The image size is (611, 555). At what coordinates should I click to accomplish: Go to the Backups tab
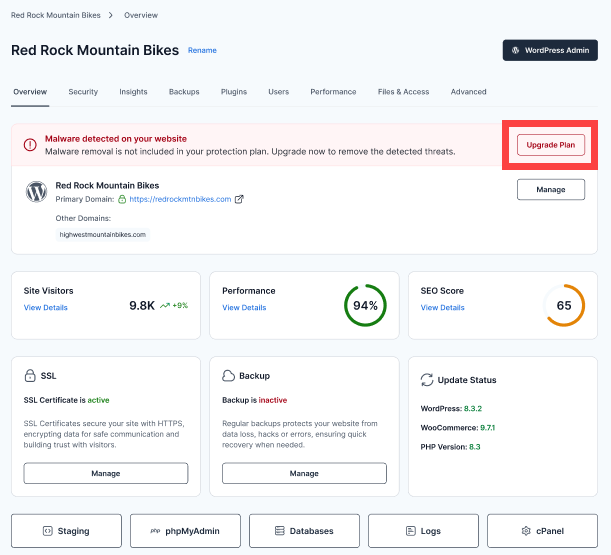[x=184, y=92]
